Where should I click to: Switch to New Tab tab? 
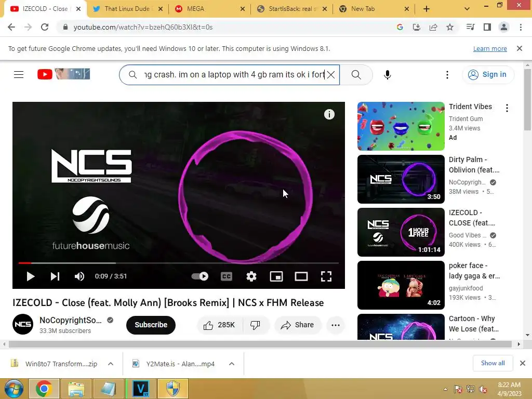(374, 9)
